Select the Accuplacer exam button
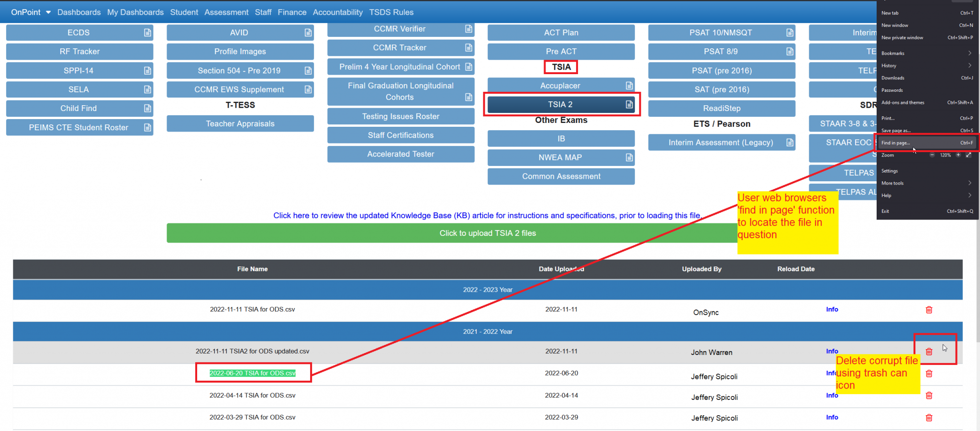 coord(561,85)
